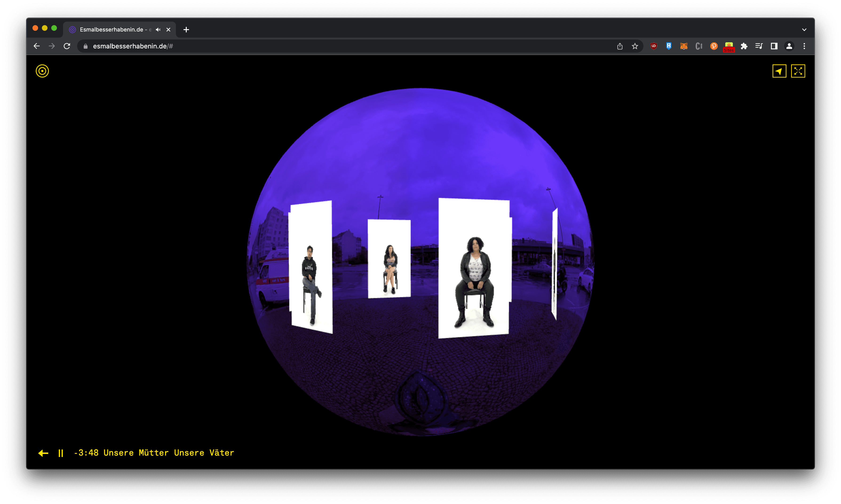
Task: Reload the current page
Action: (x=67, y=46)
